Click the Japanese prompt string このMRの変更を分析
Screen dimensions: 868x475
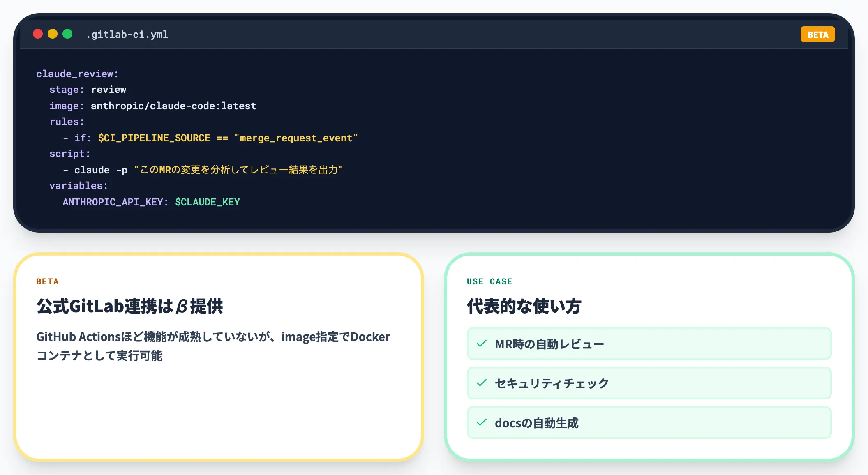point(238,170)
